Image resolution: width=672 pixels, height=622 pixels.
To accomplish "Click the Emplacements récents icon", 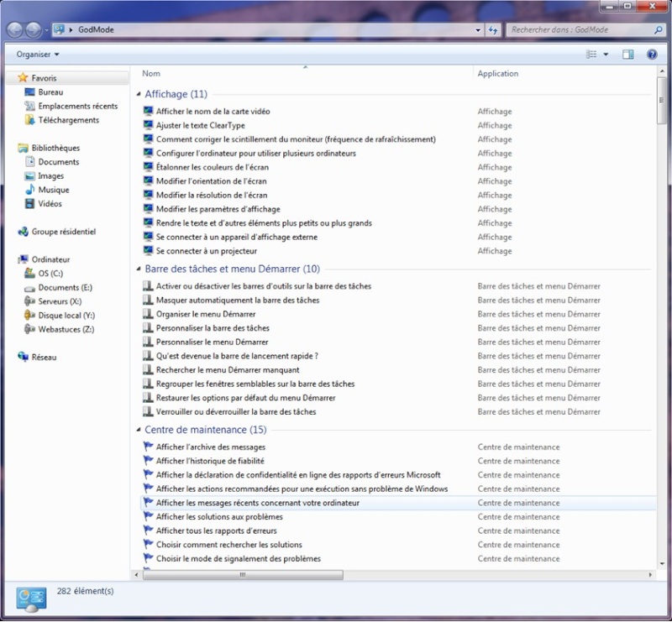I will (x=29, y=106).
